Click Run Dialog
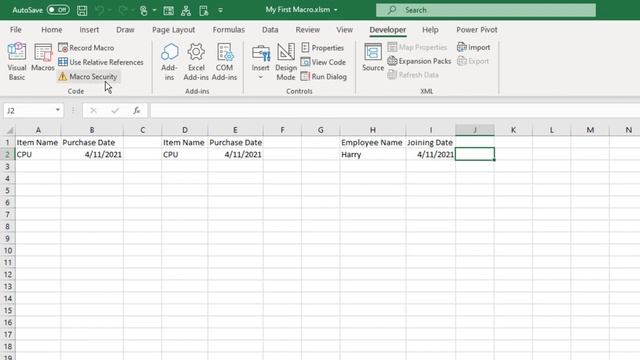The width and height of the screenshot is (640, 360). (324, 76)
